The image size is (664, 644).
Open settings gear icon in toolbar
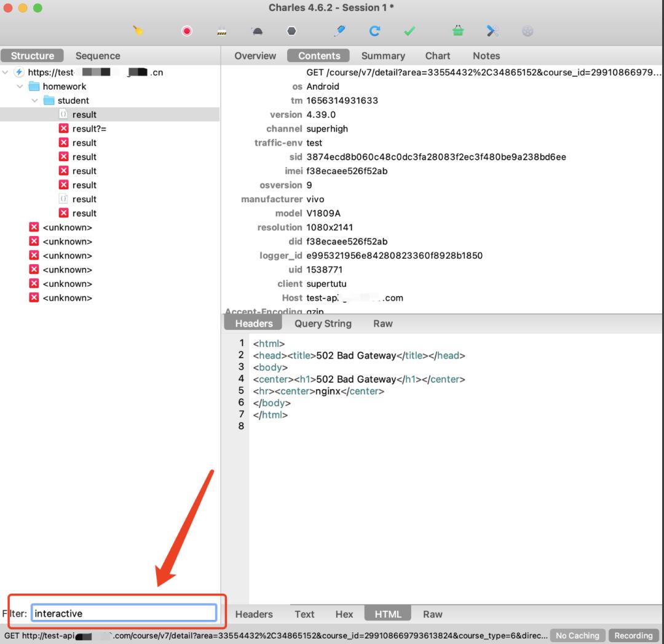coord(528,31)
